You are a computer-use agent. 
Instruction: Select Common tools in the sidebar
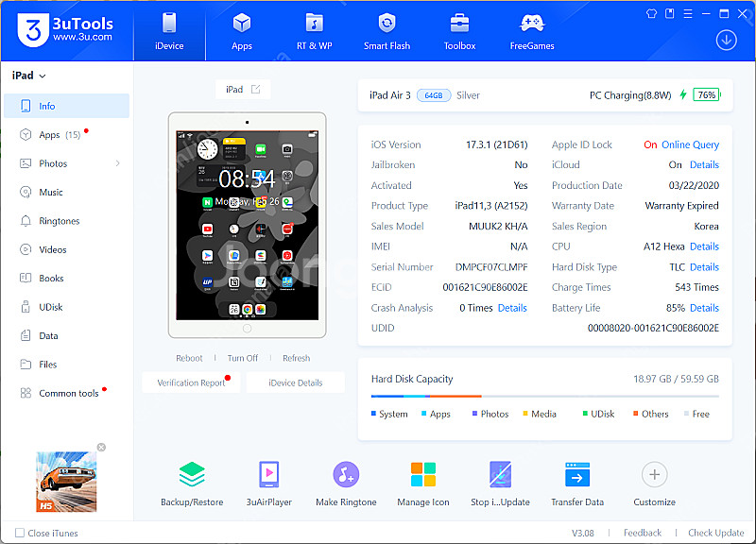pyautogui.click(x=66, y=393)
